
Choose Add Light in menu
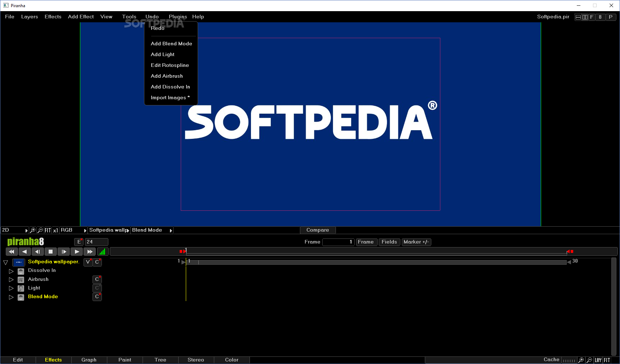162,54
